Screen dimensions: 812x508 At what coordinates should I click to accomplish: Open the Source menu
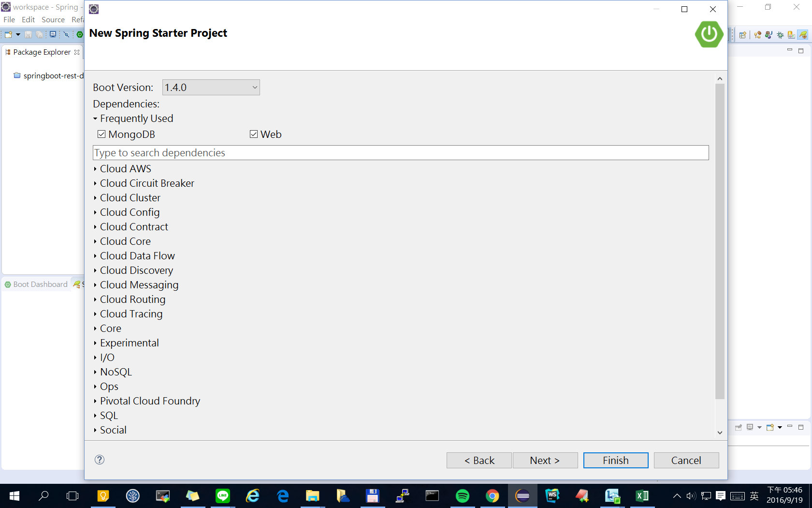tap(53, 20)
